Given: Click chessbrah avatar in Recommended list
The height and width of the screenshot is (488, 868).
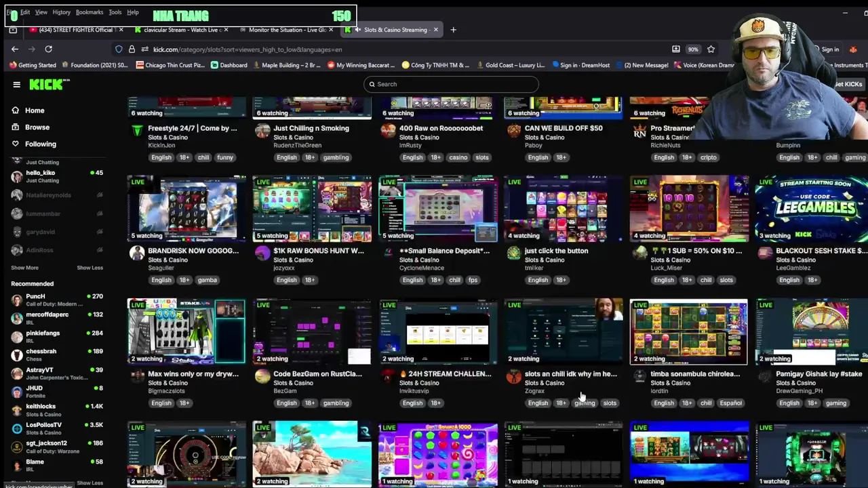Looking at the screenshot, I should 17,354.
